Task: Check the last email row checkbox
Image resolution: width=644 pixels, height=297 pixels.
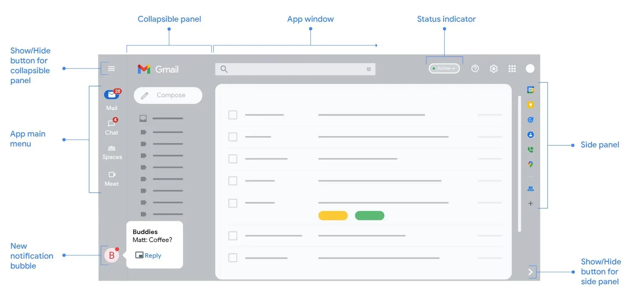Action: click(233, 258)
